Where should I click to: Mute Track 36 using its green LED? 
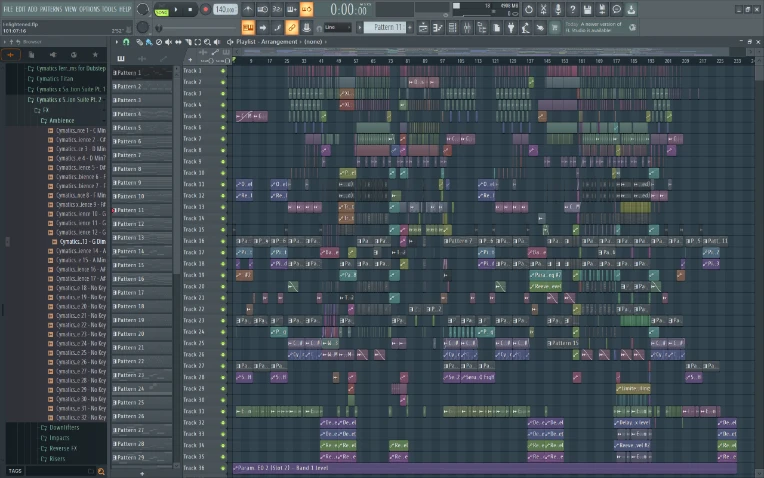(223, 468)
